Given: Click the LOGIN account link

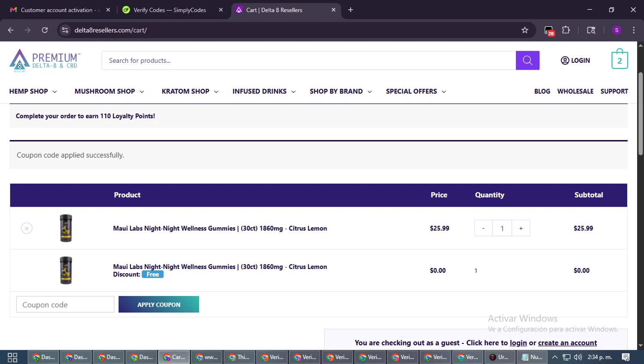Looking at the screenshot, I should tap(575, 61).
